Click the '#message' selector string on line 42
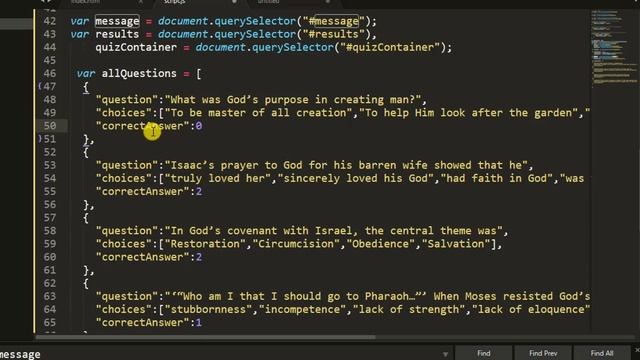 [333, 21]
